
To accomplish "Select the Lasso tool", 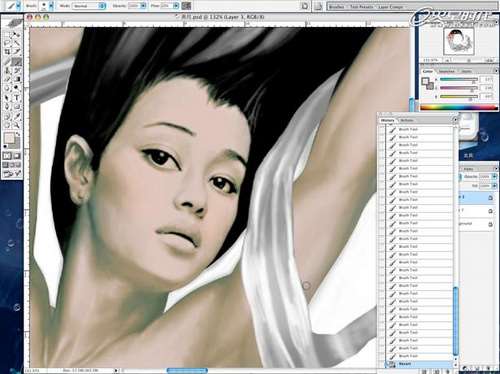I will pyautogui.click(x=7, y=43).
